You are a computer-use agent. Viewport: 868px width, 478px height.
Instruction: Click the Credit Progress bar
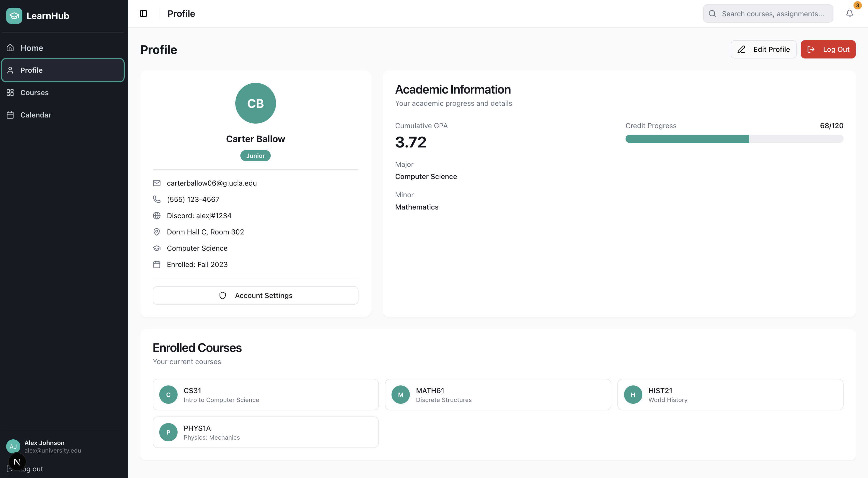pyautogui.click(x=734, y=139)
